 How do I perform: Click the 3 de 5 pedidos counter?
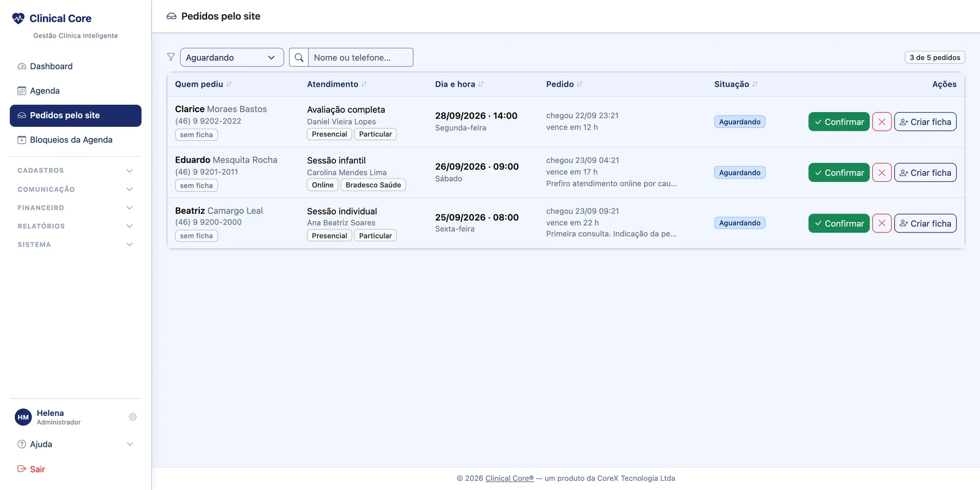pyautogui.click(x=935, y=58)
